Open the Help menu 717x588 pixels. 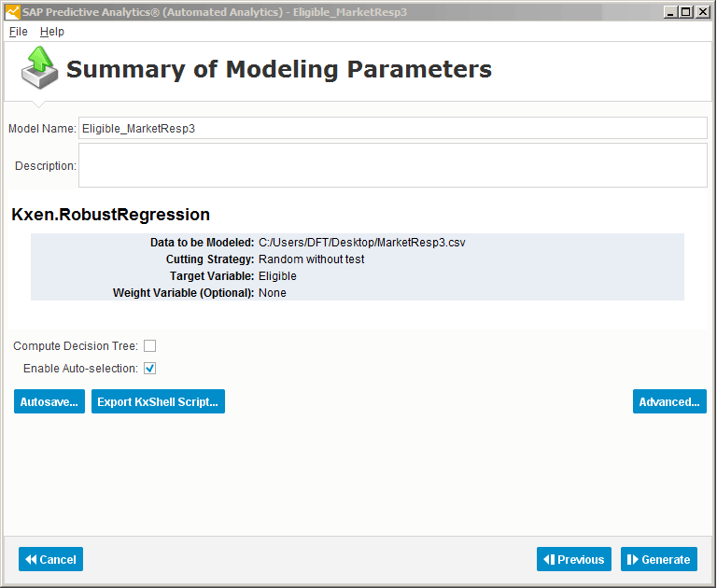52,32
